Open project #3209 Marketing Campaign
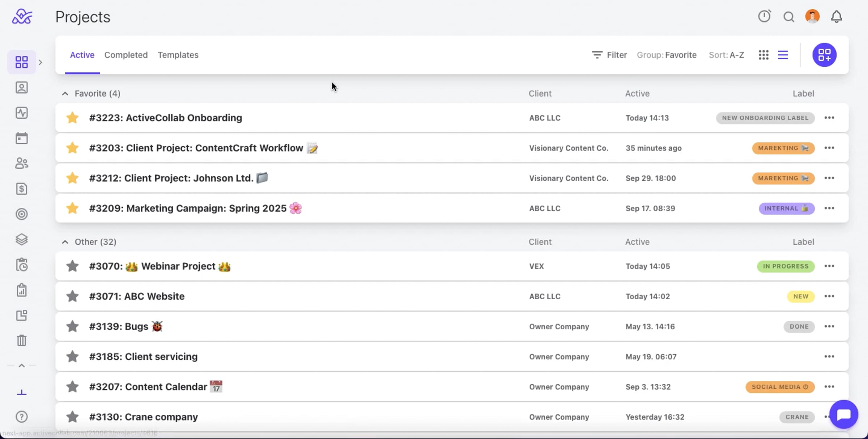 (x=196, y=208)
